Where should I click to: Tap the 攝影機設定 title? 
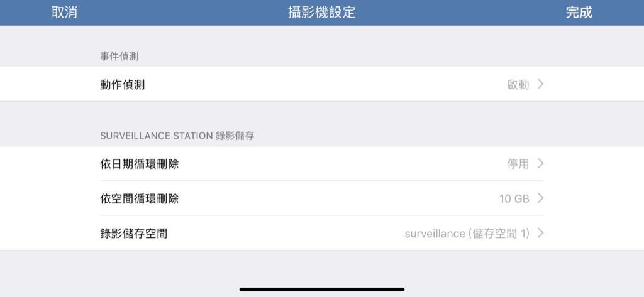321,13
